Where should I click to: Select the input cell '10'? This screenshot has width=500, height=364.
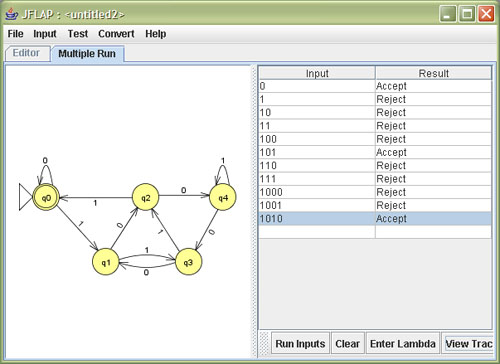point(317,113)
